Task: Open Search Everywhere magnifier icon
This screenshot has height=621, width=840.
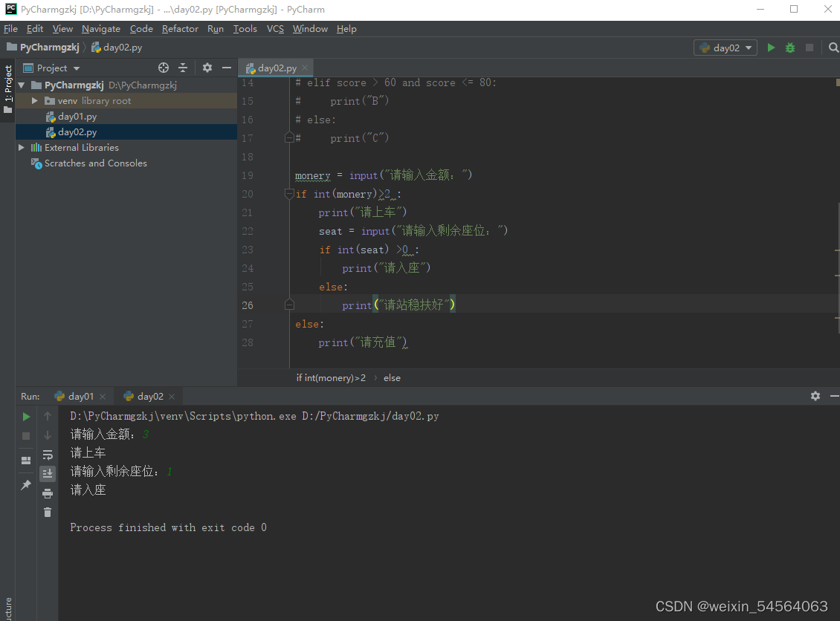Action: point(833,48)
